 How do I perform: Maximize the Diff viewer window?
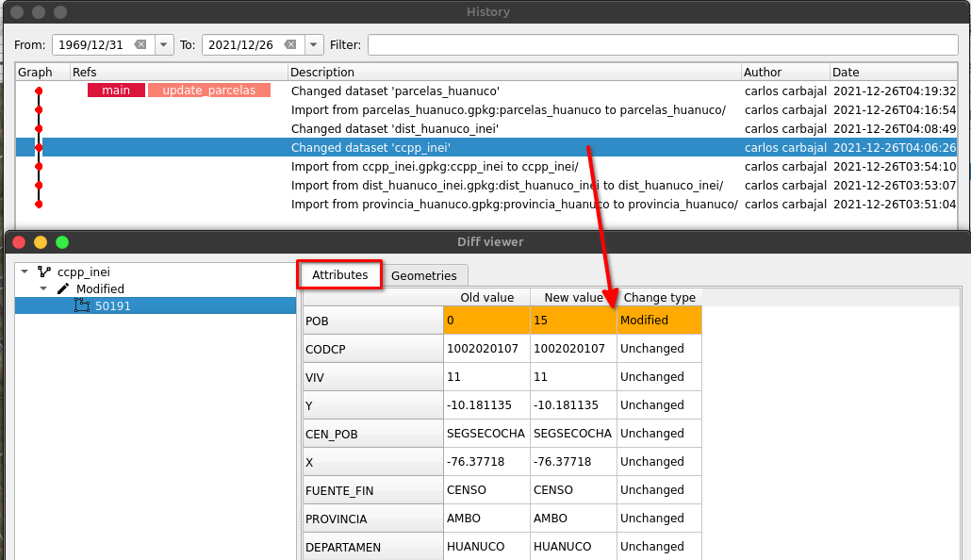coord(62,242)
